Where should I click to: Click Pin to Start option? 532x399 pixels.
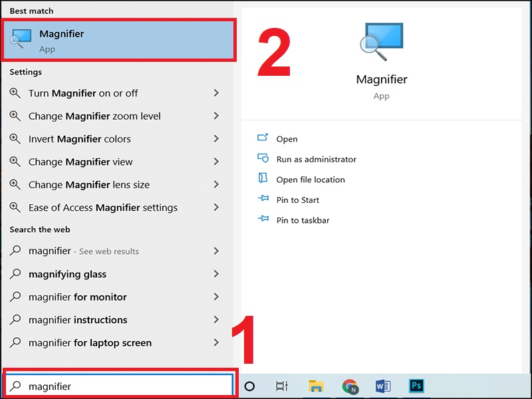(x=297, y=200)
